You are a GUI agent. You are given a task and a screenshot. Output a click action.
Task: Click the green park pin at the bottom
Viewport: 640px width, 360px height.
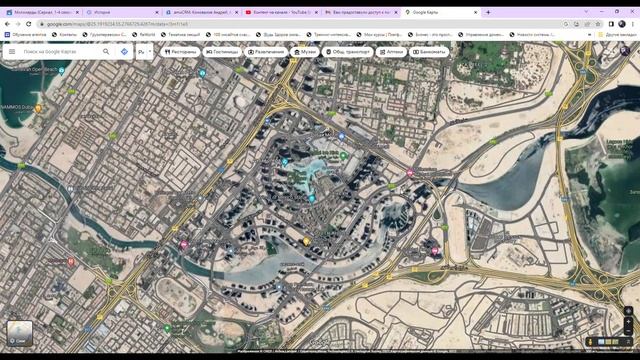pos(167,328)
